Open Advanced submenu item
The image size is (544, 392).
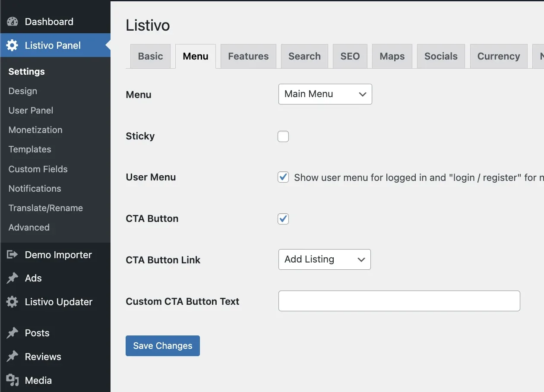click(x=29, y=228)
